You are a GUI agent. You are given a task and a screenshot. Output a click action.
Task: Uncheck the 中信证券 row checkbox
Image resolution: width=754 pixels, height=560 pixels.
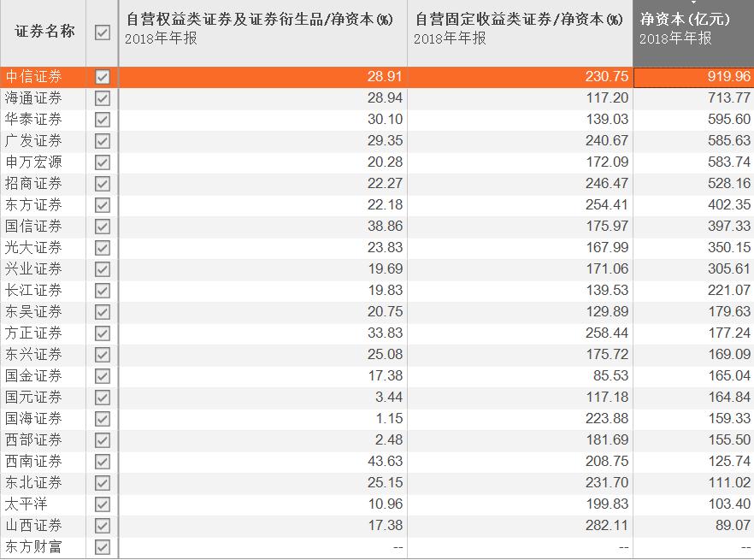[102, 76]
